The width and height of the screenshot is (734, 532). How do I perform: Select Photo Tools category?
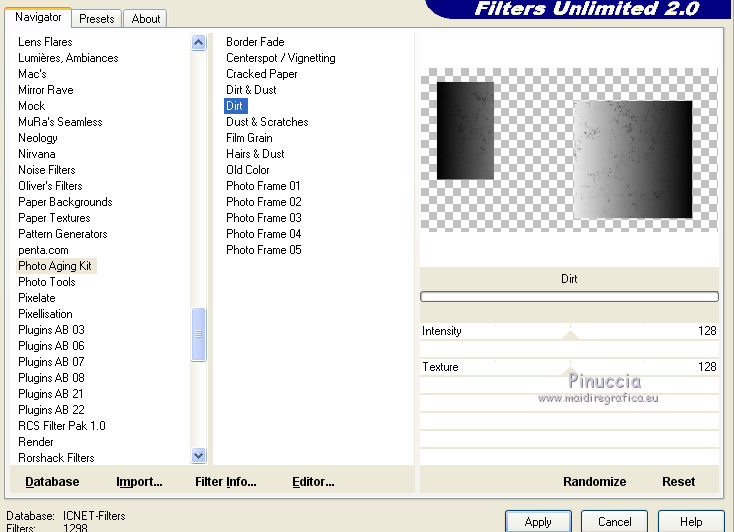pos(47,281)
